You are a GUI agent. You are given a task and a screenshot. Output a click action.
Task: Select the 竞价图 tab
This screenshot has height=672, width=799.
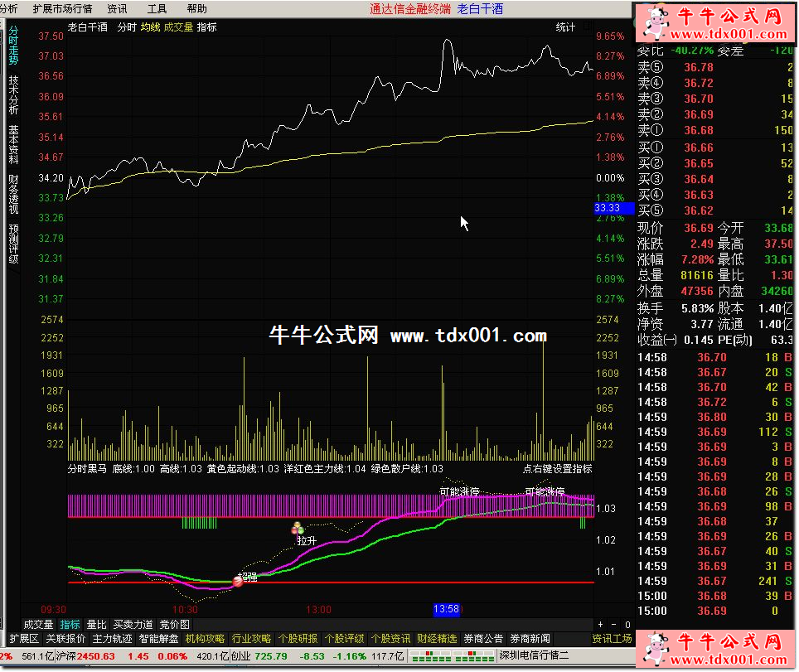175,624
